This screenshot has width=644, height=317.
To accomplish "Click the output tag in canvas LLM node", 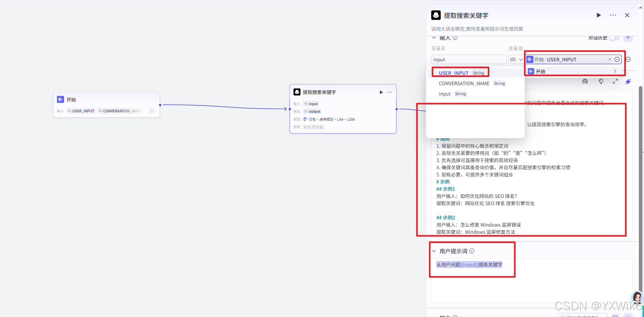I will coord(312,111).
